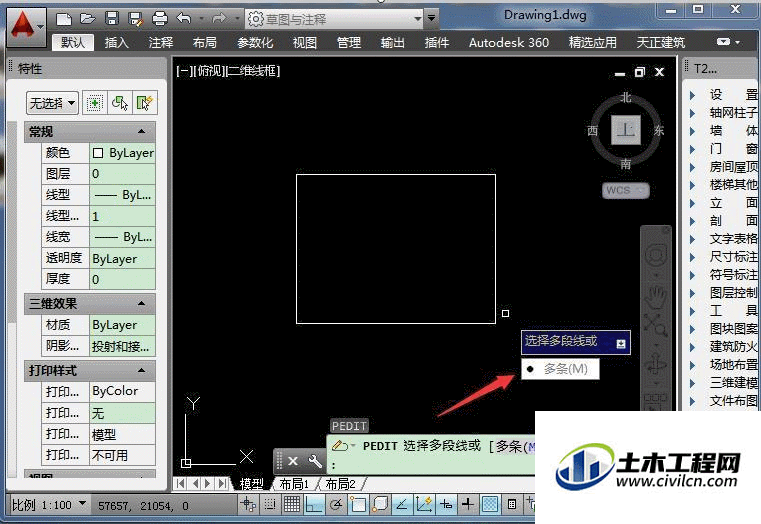Toggle Lineweight display in status bar
761x524 pixels.
pyautogui.click(x=467, y=505)
